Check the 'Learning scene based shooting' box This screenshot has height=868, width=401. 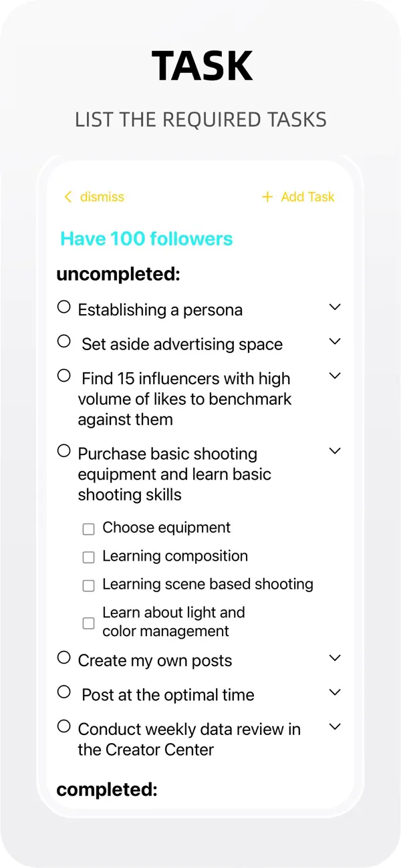pos(88,585)
